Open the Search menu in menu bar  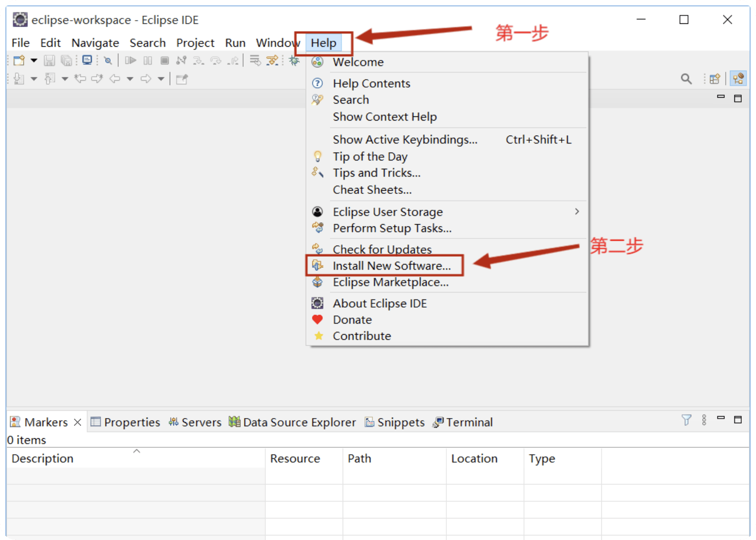pyautogui.click(x=148, y=43)
